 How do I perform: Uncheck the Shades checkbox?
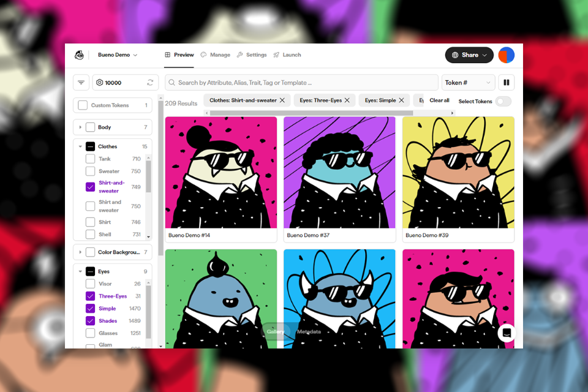tap(91, 321)
